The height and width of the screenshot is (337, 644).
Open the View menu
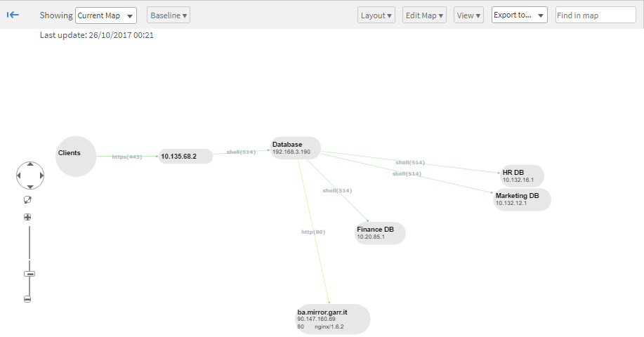[468, 15]
